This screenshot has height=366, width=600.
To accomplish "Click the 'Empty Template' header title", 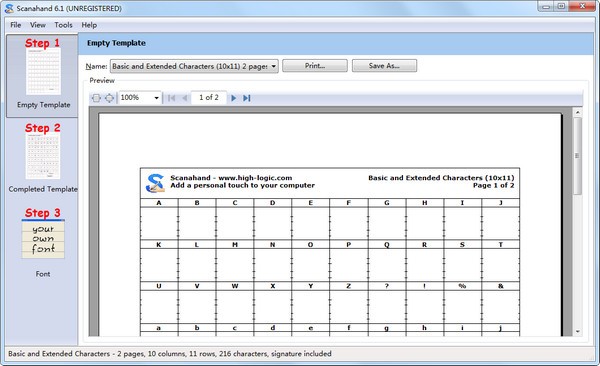I will click(x=116, y=43).
